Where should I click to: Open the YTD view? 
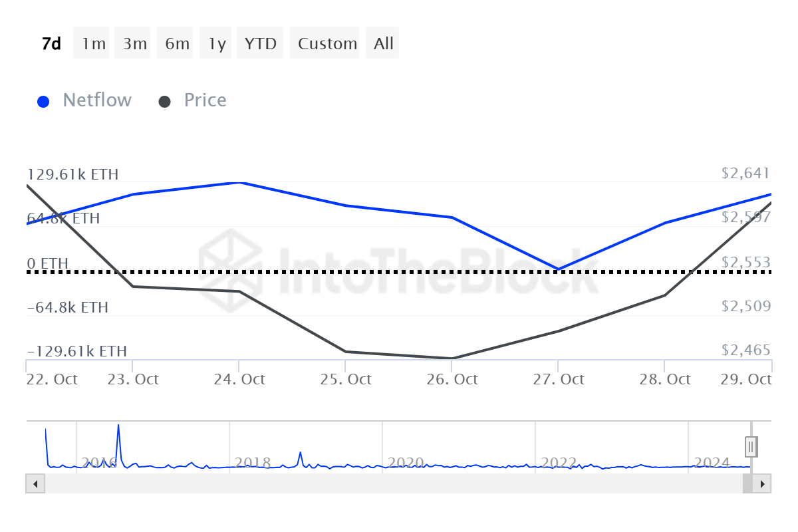click(260, 43)
